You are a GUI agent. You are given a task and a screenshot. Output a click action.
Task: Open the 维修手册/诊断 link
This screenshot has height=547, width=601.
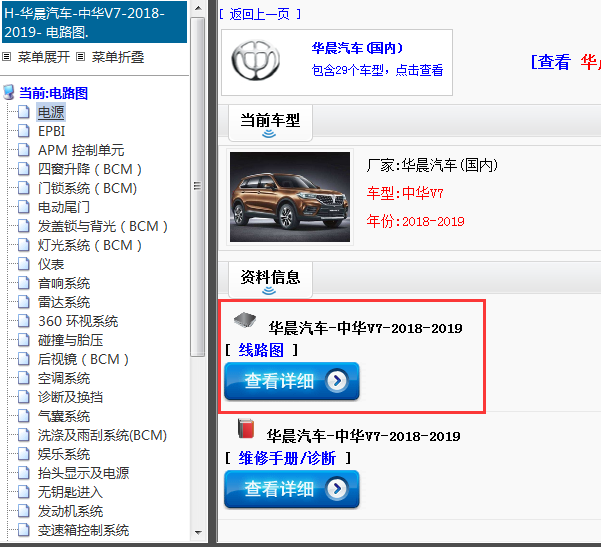[x=287, y=458]
